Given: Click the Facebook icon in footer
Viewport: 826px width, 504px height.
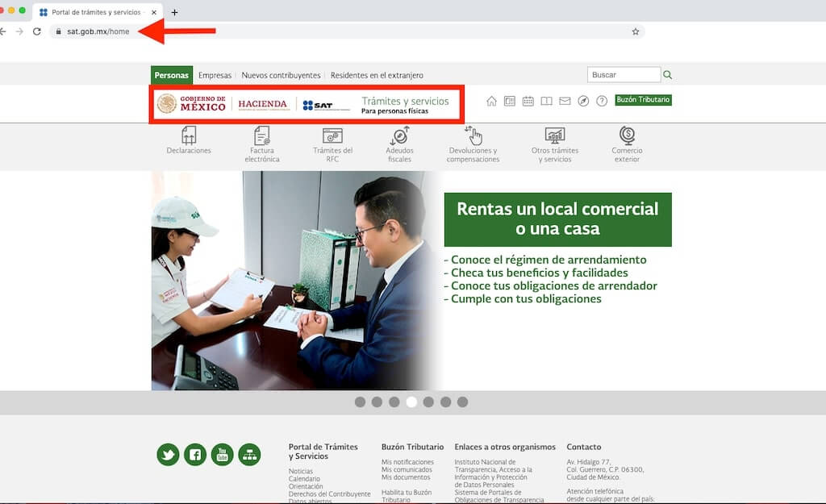Looking at the screenshot, I should point(195,455).
